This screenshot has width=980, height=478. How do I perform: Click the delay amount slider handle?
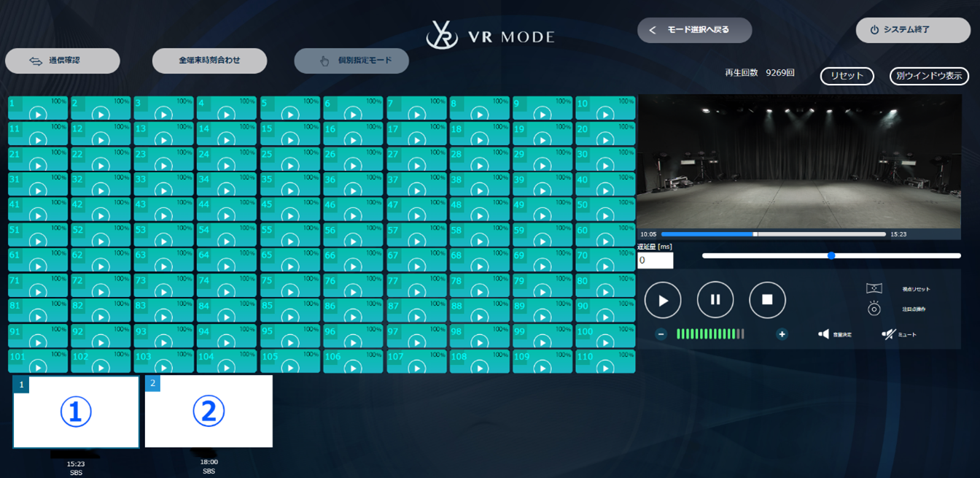click(x=831, y=255)
